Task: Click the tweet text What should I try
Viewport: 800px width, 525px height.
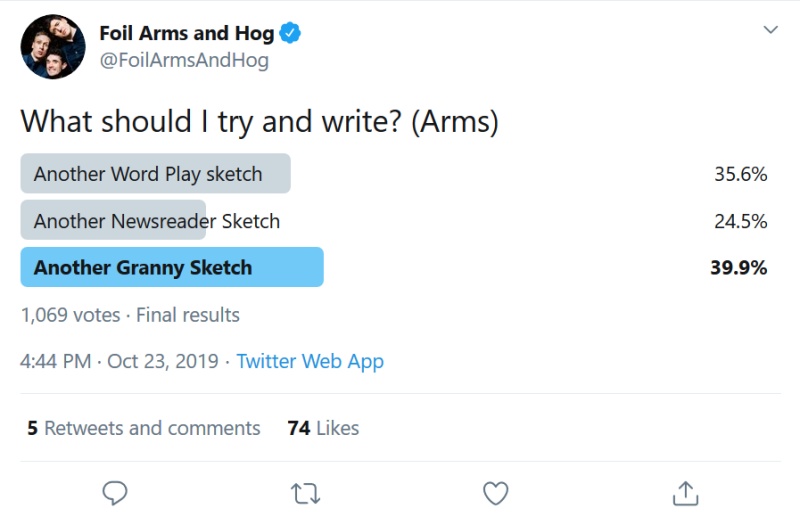Action: click(259, 121)
